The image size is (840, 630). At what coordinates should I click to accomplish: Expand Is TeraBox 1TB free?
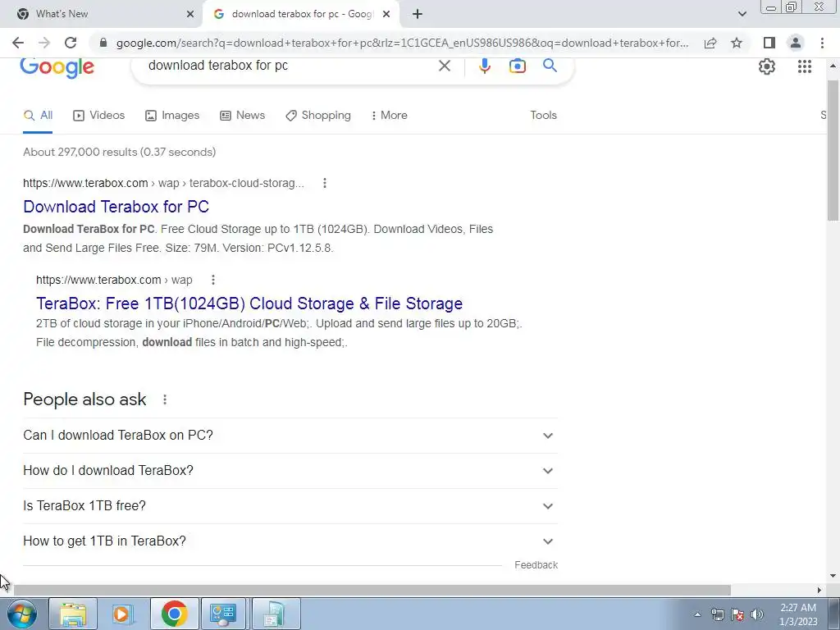(x=290, y=506)
